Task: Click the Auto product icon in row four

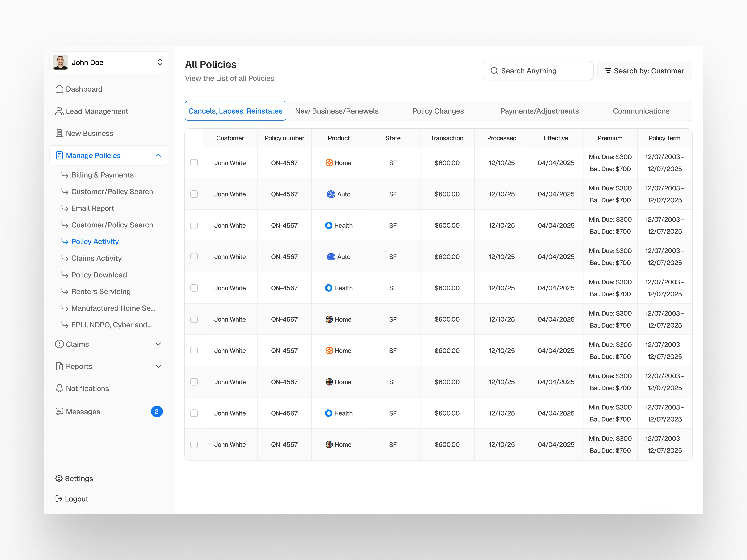Action: pyautogui.click(x=331, y=257)
